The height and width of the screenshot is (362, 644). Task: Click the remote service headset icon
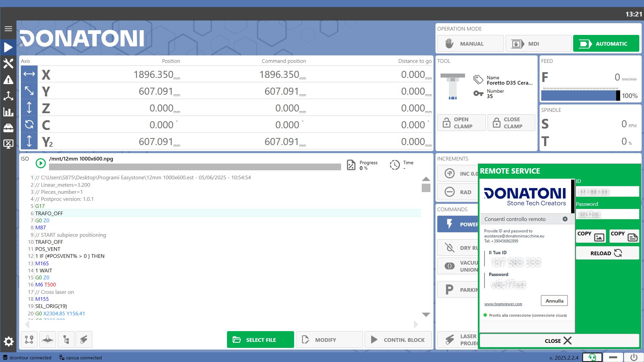592,357
